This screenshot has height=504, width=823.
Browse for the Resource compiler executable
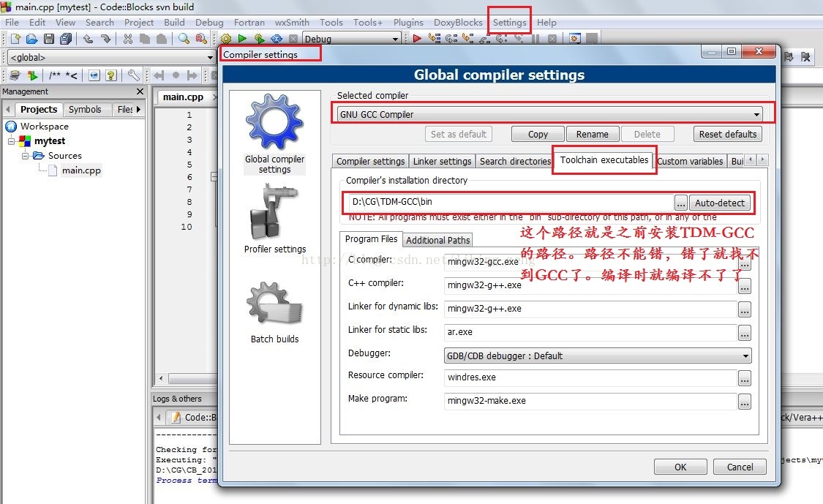click(744, 378)
